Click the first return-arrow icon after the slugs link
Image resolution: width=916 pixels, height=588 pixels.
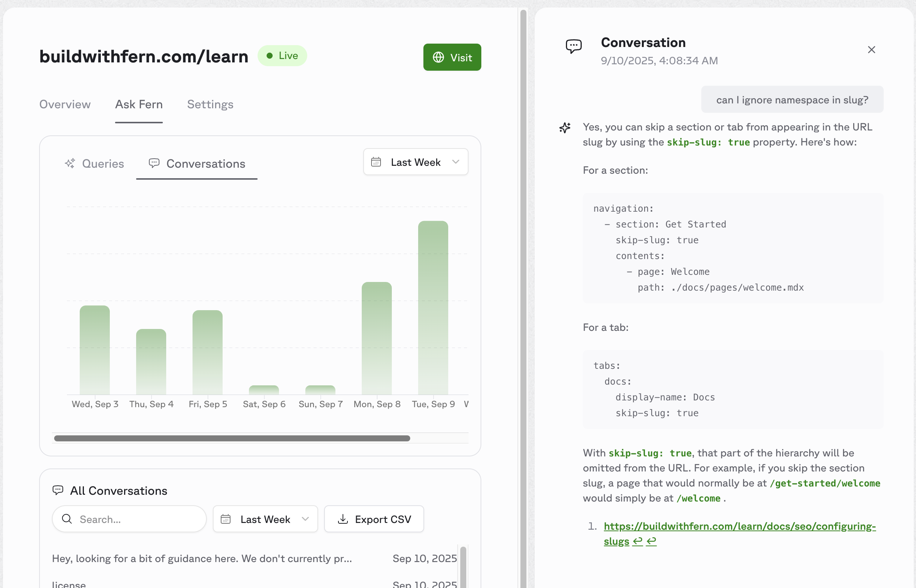pyautogui.click(x=637, y=541)
